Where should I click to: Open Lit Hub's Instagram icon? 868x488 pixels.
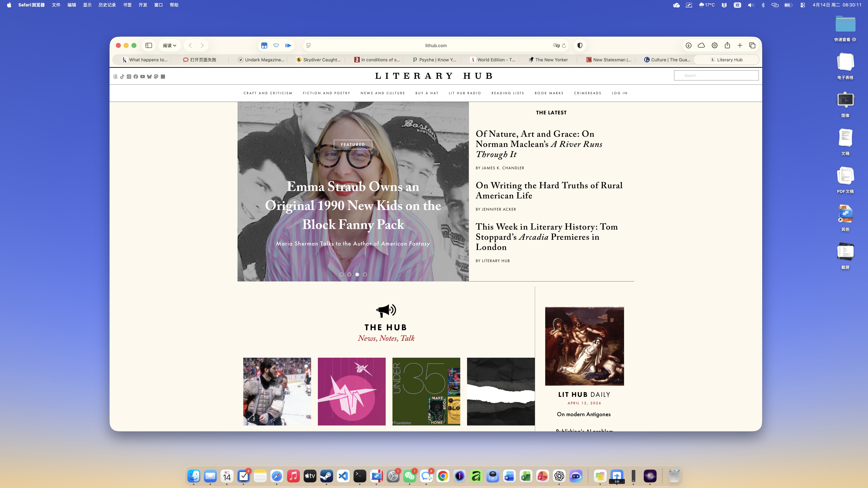coord(129,77)
